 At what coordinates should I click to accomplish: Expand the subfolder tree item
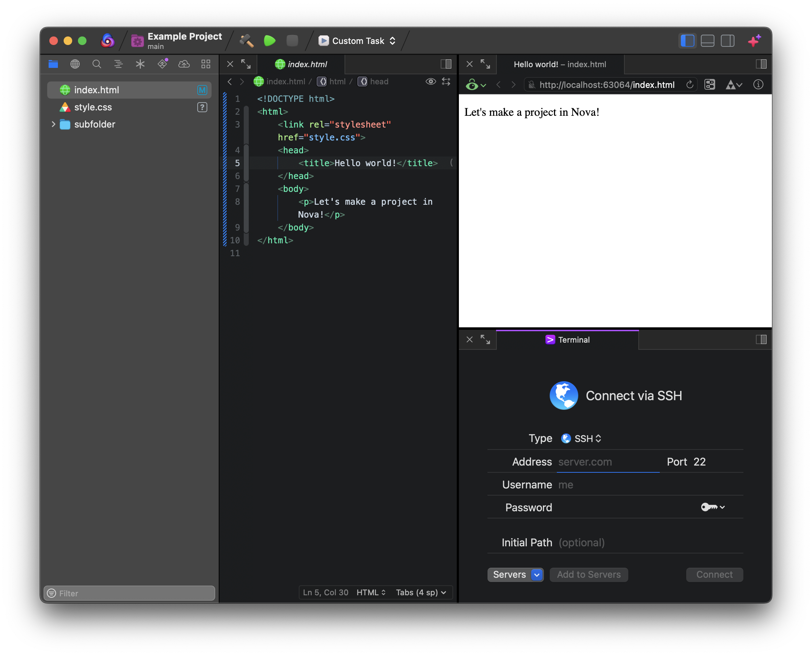tap(53, 124)
